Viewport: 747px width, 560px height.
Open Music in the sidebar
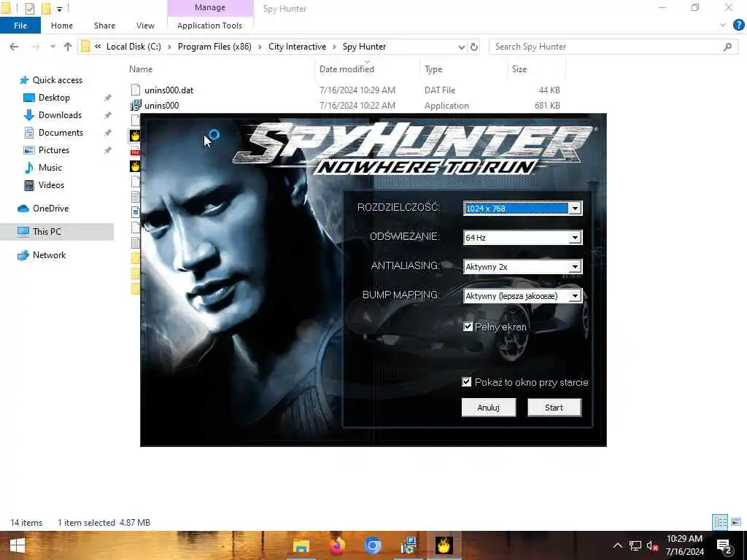[x=50, y=168]
